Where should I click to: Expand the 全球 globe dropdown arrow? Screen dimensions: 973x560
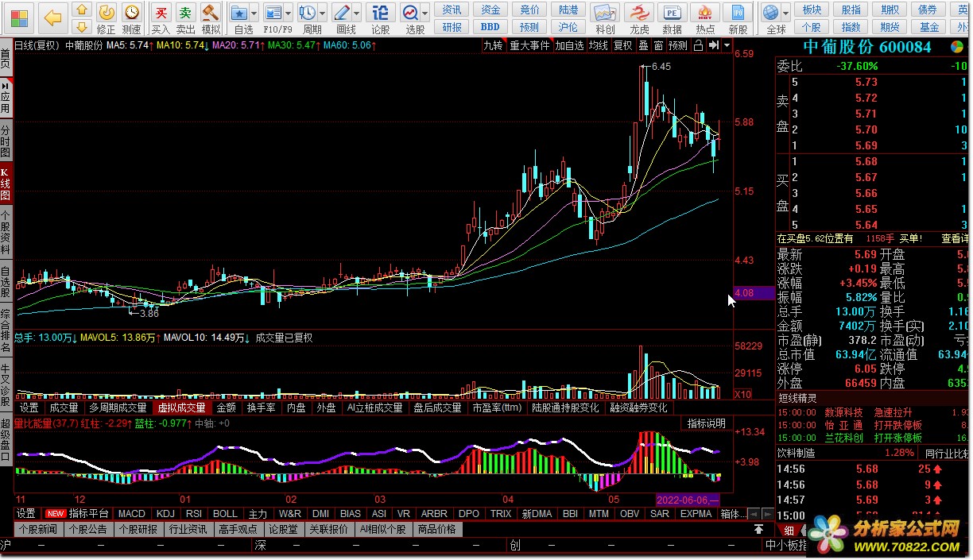(786, 14)
